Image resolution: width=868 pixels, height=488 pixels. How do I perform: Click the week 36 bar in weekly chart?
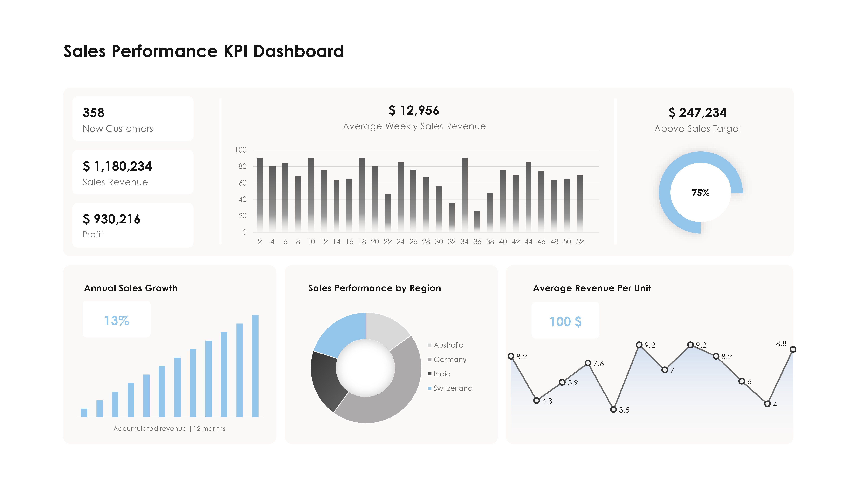477,221
